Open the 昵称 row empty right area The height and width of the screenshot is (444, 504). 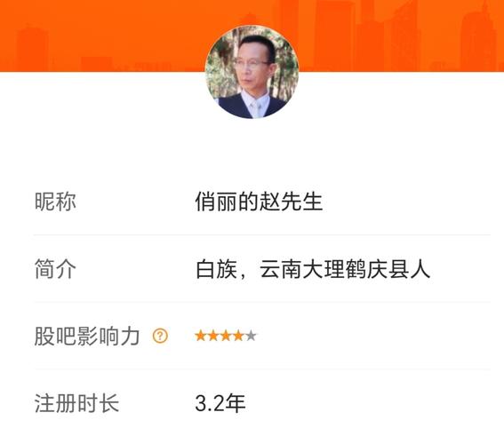pyautogui.click(x=406, y=202)
